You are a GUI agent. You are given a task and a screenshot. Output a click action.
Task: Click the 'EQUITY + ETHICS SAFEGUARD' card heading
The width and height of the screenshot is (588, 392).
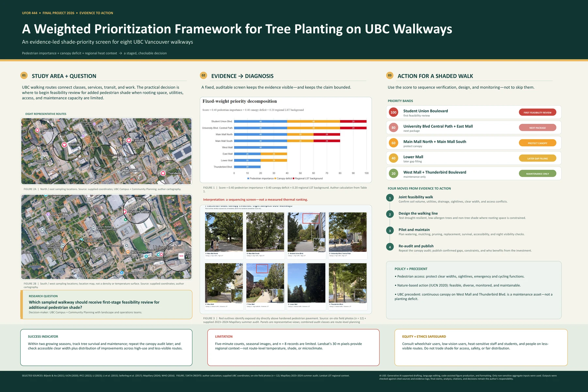point(424,336)
